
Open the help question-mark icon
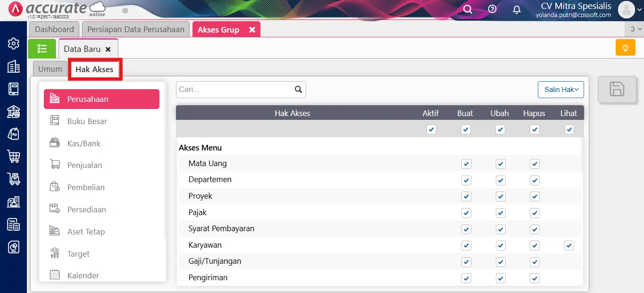pyautogui.click(x=492, y=9)
